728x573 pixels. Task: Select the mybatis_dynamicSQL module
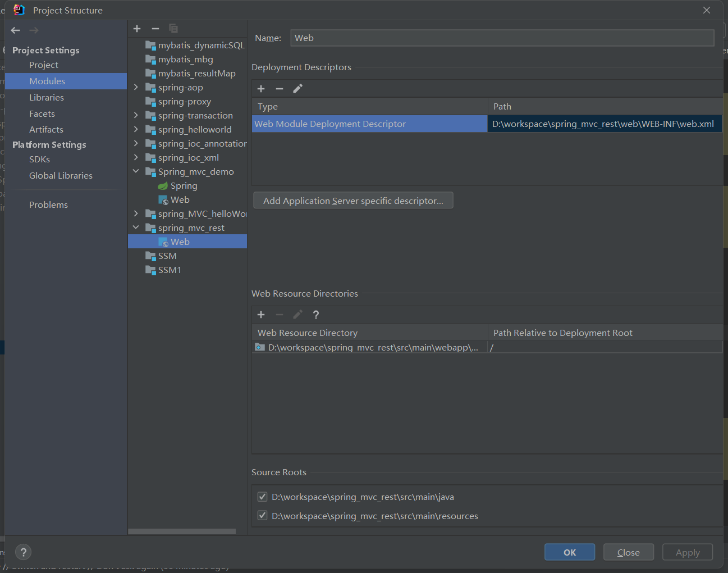click(x=195, y=46)
